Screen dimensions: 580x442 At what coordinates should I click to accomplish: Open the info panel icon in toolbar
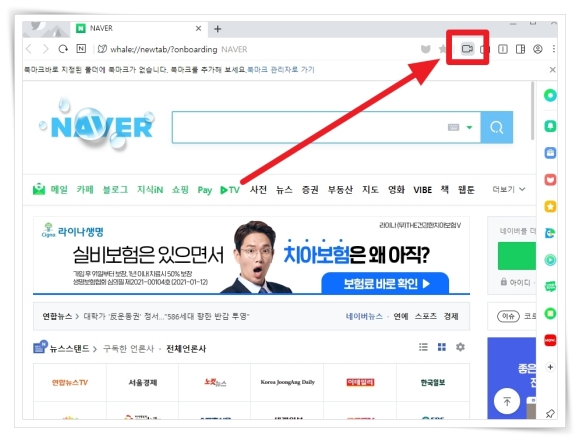(503, 49)
